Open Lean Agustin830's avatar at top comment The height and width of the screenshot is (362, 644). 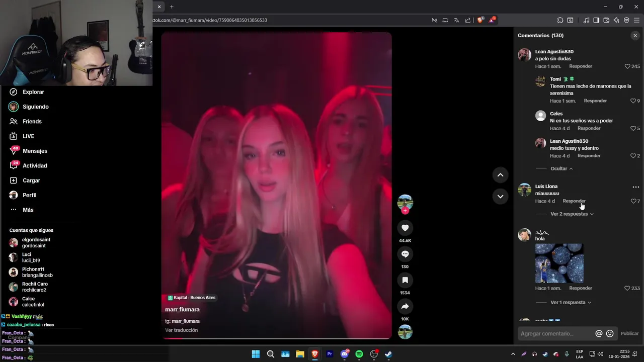[x=525, y=55]
